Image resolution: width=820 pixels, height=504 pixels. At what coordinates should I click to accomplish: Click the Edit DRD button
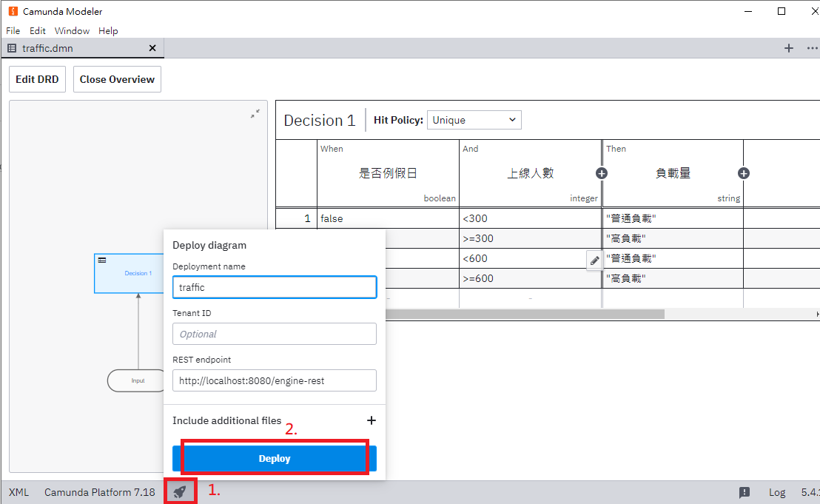pos(37,79)
